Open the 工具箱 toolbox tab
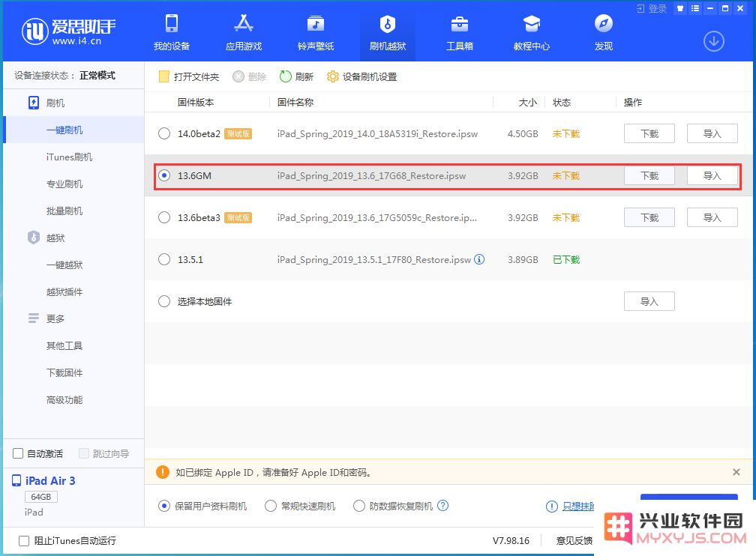Viewport: 756px width, 556px height. pos(460,32)
